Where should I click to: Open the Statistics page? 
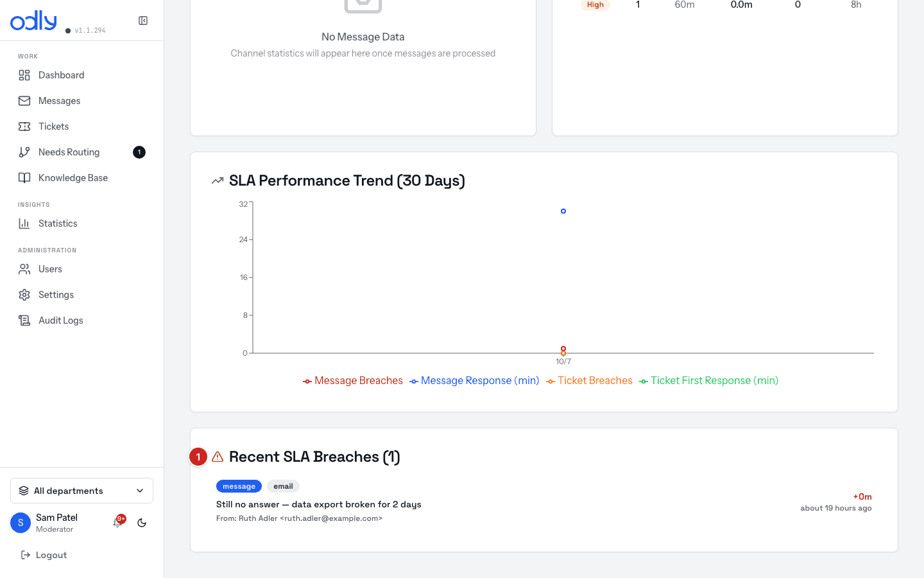[81, 223]
